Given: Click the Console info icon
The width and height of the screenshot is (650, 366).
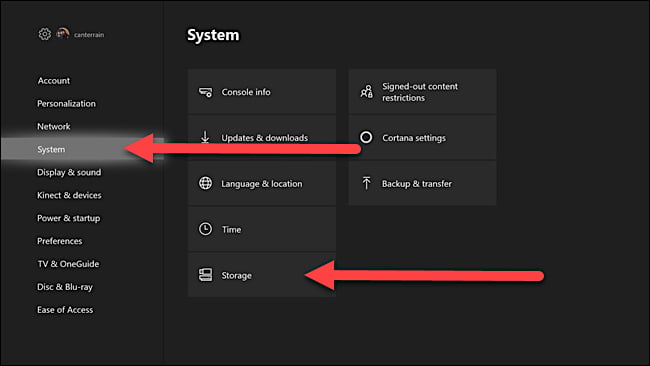Looking at the screenshot, I should [205, 92].
